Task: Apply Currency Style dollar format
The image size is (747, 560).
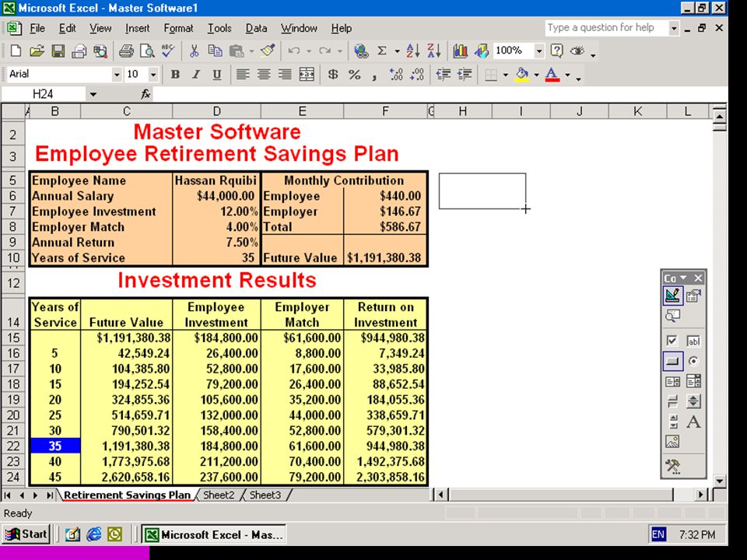Action: point(333,75)
